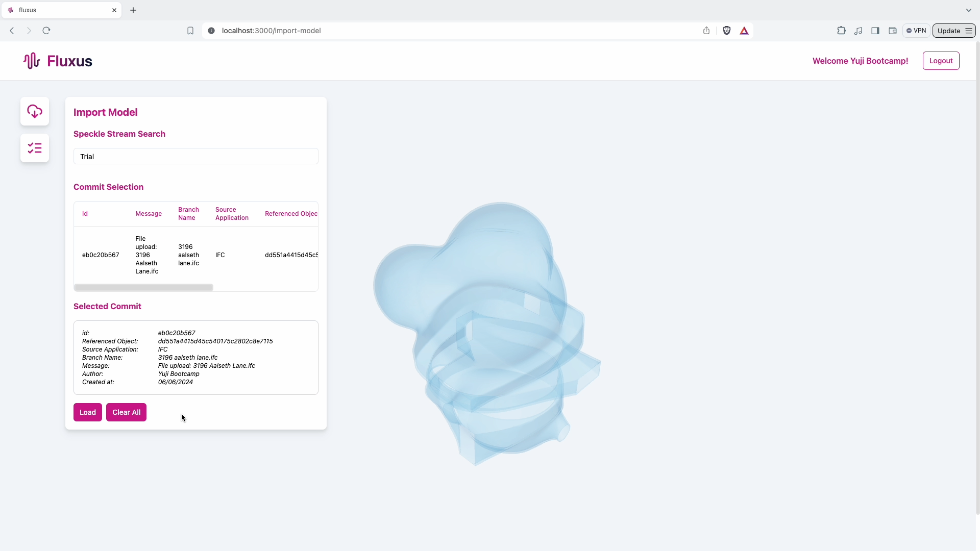The width and height of the screenshot is (980, 551).
Task: Open Brave Shields icon
Action: click(x=727, y=31)
